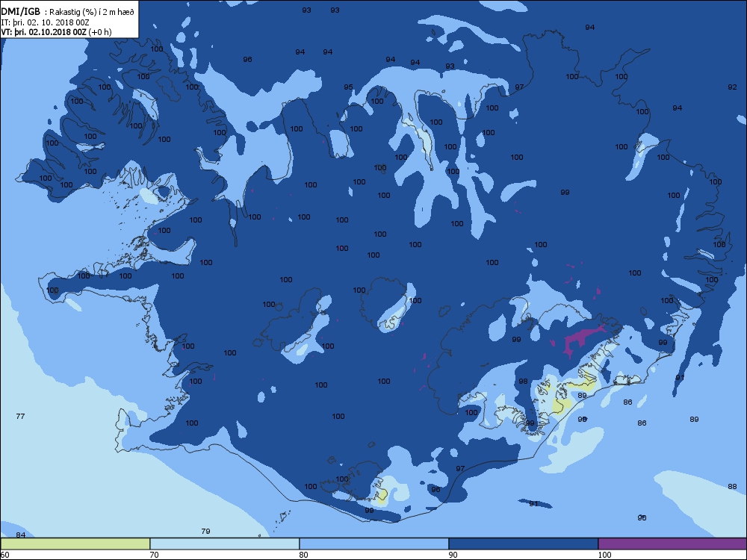Click the medium blue 80–90 legend swatch
Image resolution: width=747 pixels, height=560 pixels.
point(374,544)
